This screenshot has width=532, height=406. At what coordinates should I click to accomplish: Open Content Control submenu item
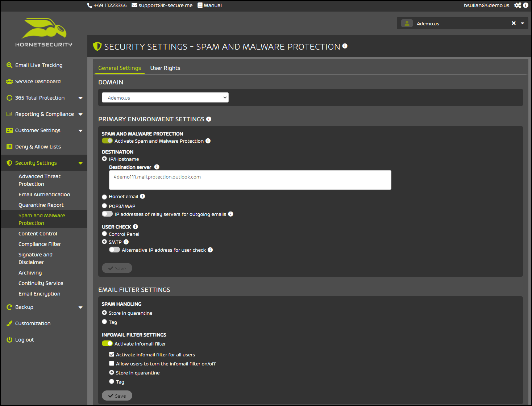(38, 234)
